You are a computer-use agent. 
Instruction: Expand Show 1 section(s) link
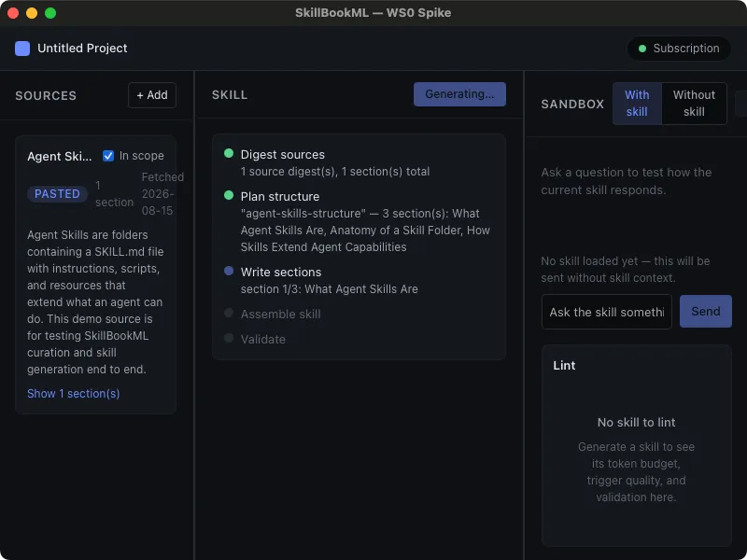click(x=74, y=394)
